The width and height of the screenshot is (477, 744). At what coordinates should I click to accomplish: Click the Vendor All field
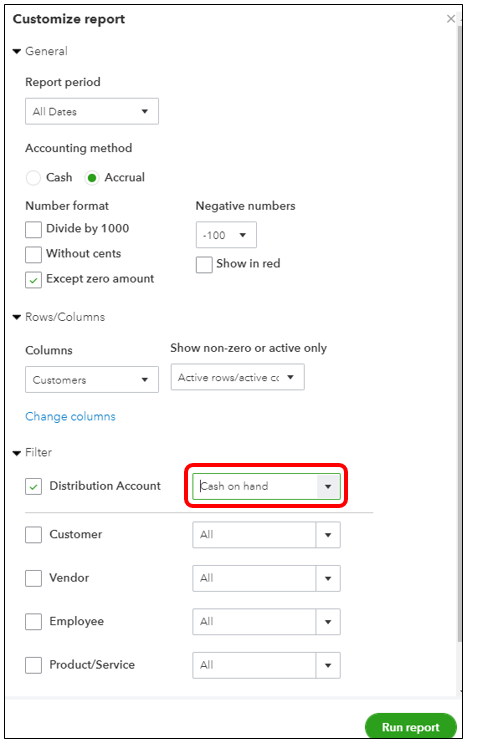click(254, 578)
